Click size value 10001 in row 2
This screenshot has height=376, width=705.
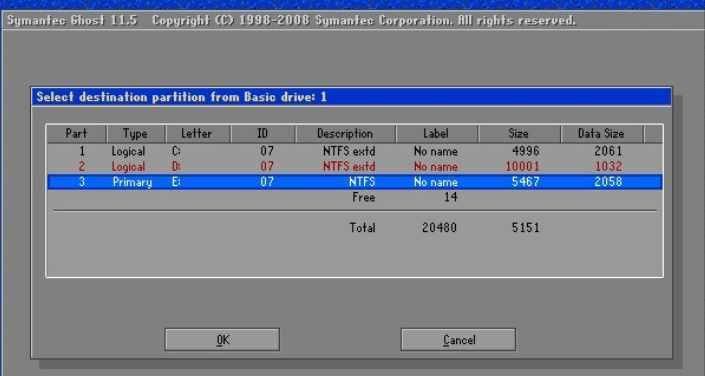522,166
